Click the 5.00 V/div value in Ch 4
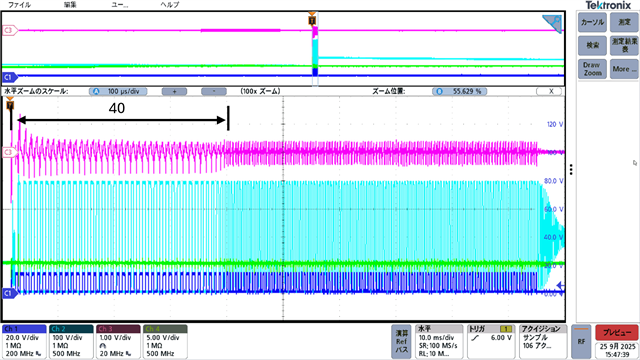This screenshot has width=640, height=360. [163, 338]
